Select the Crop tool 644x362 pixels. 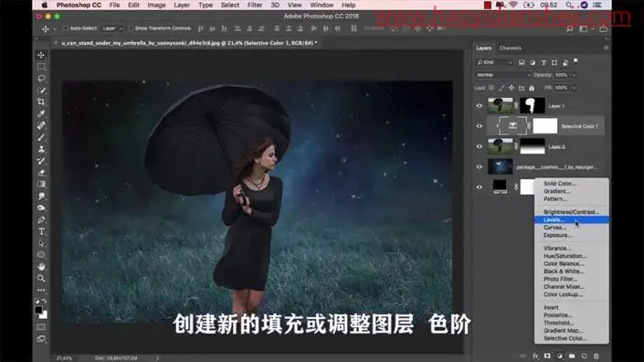(41, 101)
